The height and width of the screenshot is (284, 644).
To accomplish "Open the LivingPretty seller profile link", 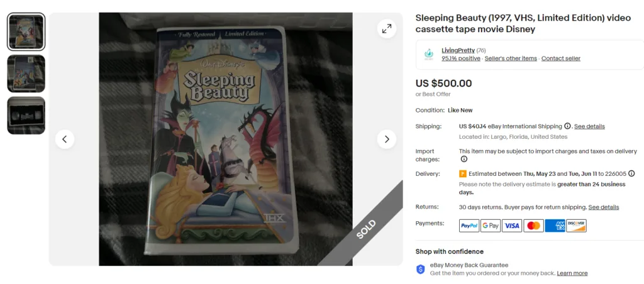I will (x=458, y=50).
